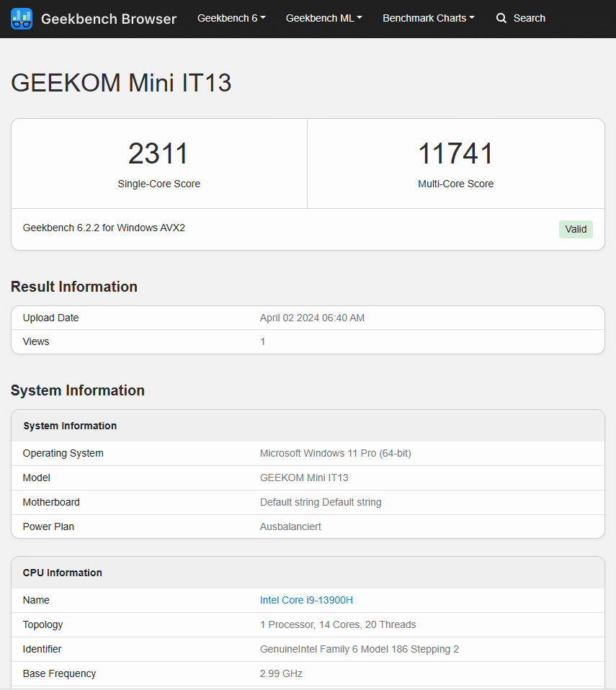The width and height of the screenshot is (616, 690).
Task: Click the System Information section heading
Action: [x=78, y=390]
